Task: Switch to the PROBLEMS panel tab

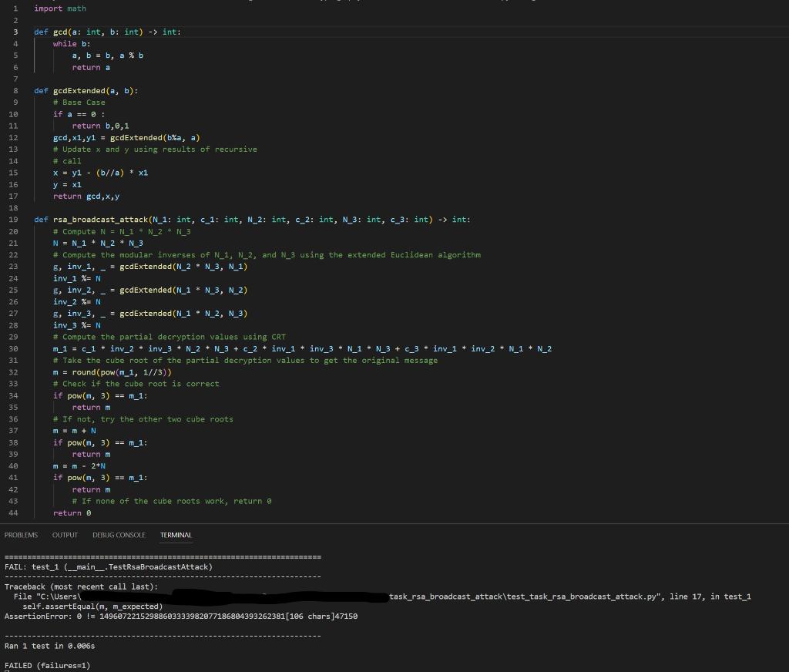Action: [21, 534]
